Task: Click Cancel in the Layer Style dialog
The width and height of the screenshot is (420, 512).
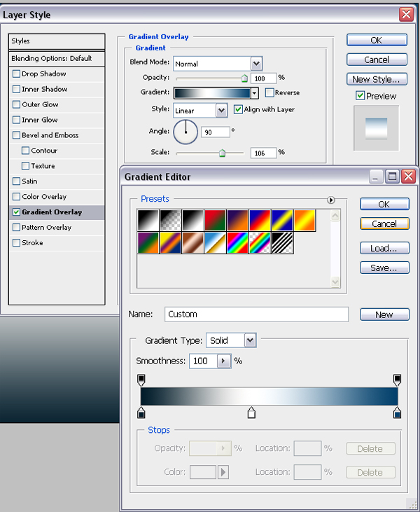Action: pyautogui.click(x=377, y=60)
